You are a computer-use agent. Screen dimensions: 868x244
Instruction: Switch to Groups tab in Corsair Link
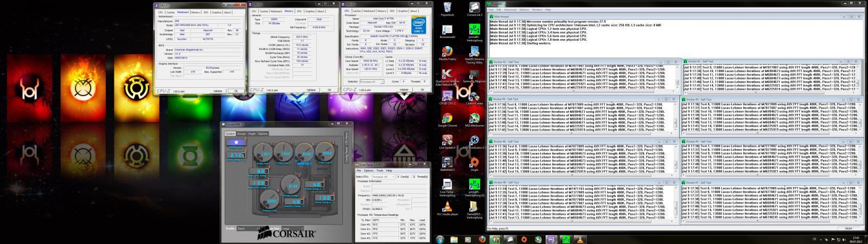[x=241, y=133]
